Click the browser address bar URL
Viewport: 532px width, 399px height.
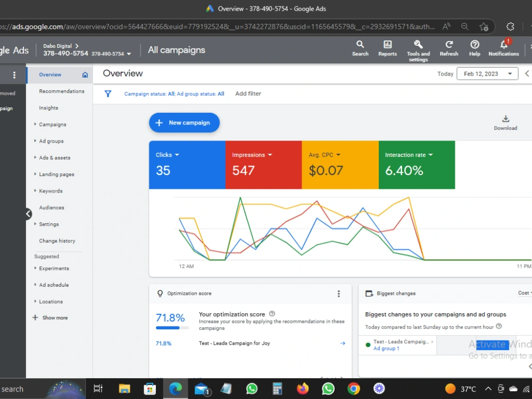tap(218, 27)
